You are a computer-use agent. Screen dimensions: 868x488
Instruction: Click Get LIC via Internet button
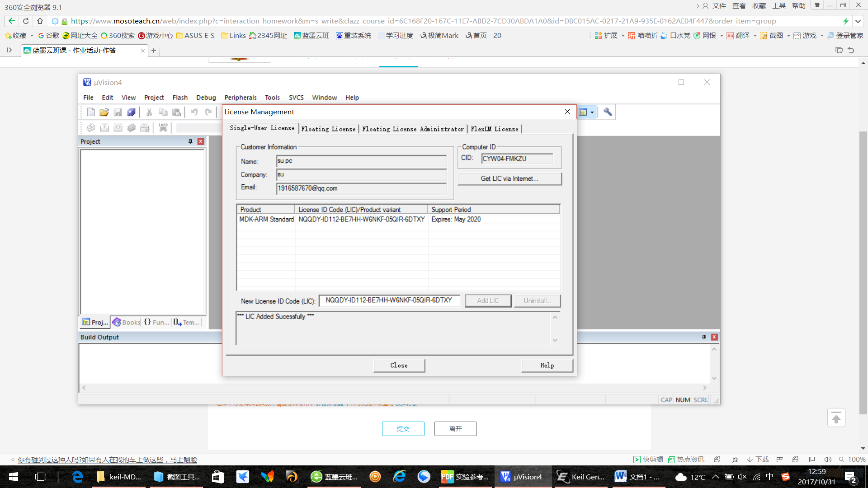coord(509,179)
